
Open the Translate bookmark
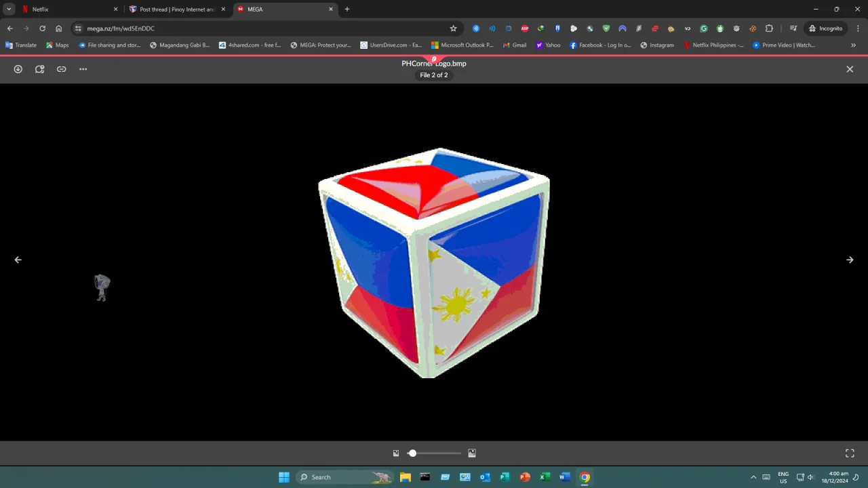(x=21, y=45)
